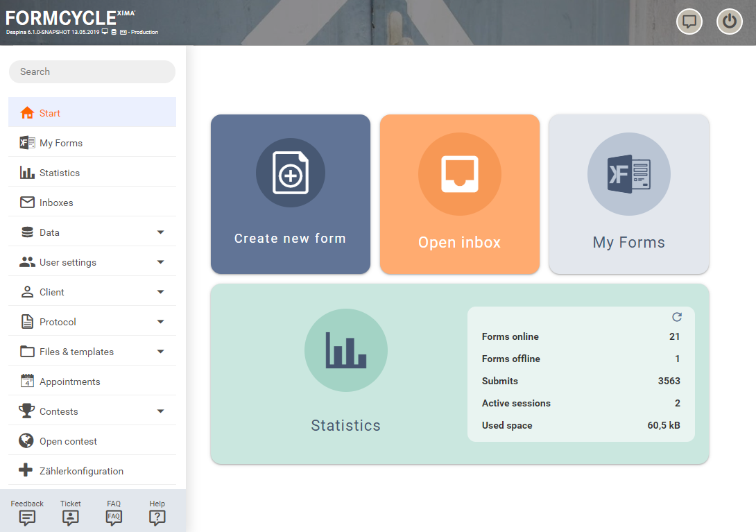Open the Help question mark icon
Image resolution: width=756 pixels, height=532 pixels.
(x=157, y=517)
